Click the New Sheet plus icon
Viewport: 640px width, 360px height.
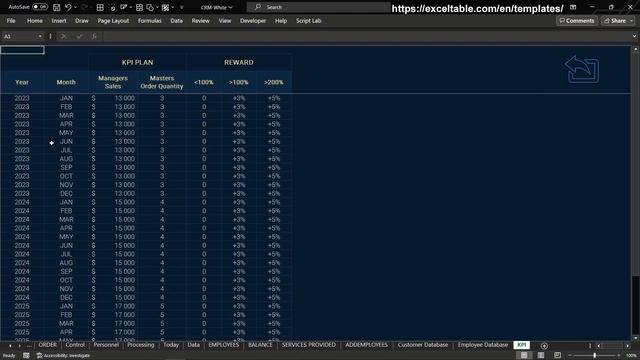[544, 346]
